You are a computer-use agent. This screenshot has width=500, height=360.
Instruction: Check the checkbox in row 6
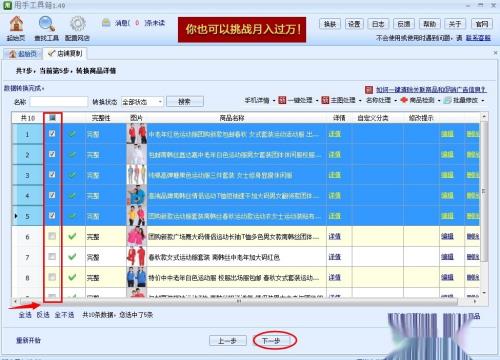coord(52,236)
